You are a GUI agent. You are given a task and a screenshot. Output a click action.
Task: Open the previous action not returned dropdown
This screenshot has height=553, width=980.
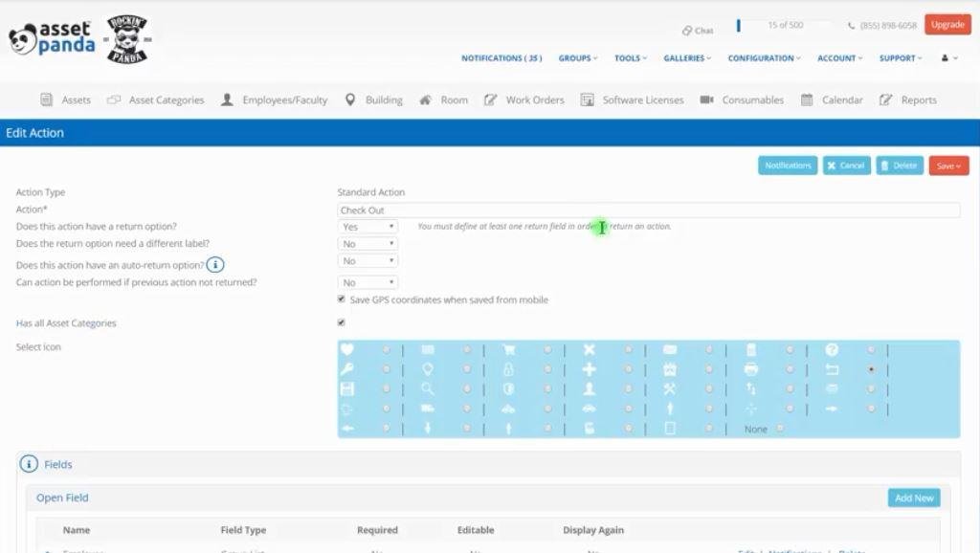pyautogui.click(x=367, y=282)
